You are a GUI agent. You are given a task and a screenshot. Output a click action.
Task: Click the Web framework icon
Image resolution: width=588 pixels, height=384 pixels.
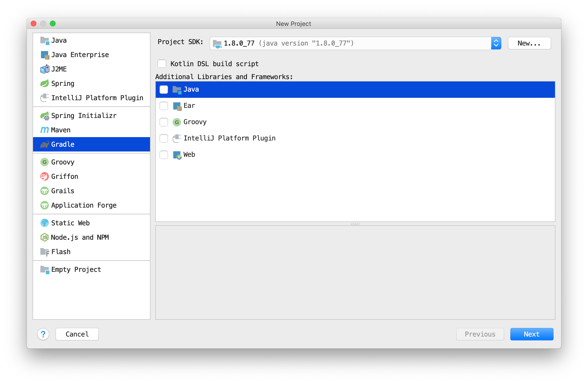click(177, 155)
